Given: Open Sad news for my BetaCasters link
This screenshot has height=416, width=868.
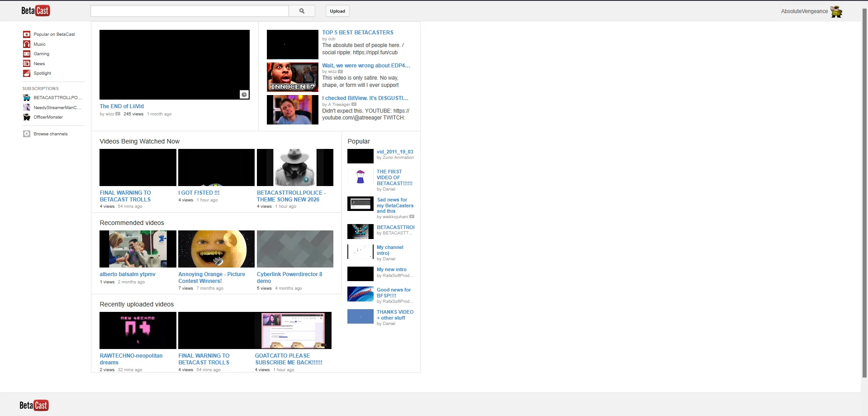Looking at the screenshot, I should 395,206.
